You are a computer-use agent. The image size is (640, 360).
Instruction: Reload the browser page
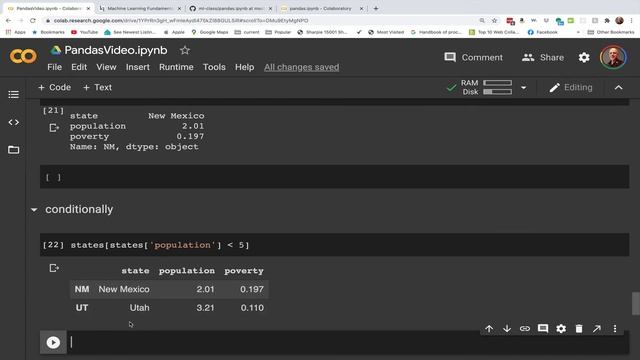[33, 20]
